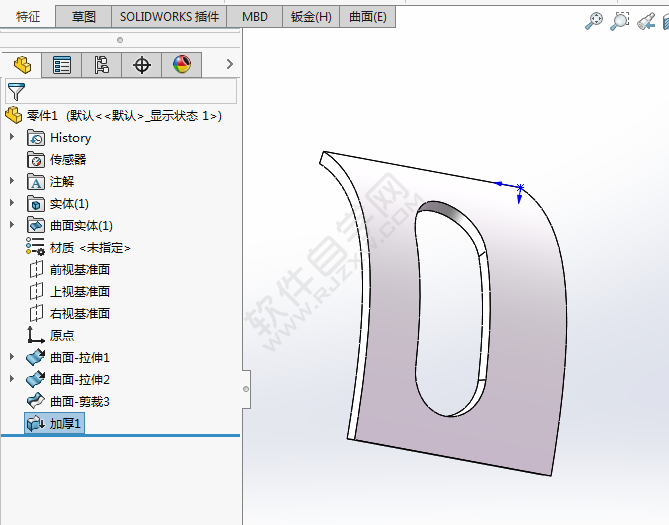Select the FeatureManager design tree tab icon
This screenshot has width=669, height=525.
22,65
